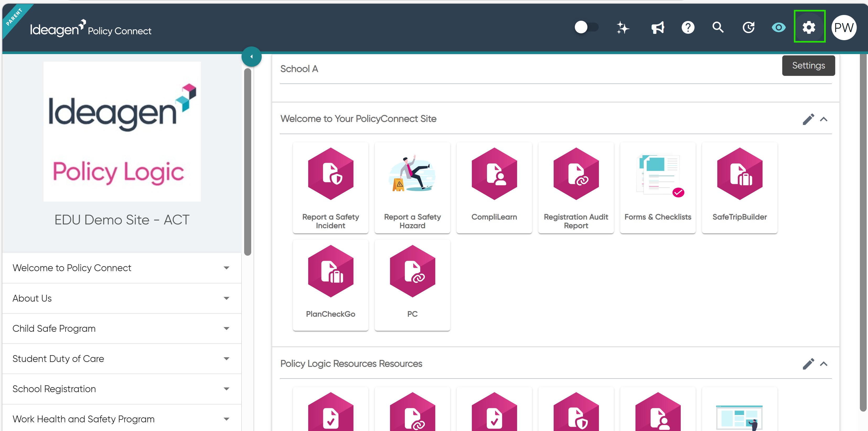Open the PC tile

tap(412, 285)
